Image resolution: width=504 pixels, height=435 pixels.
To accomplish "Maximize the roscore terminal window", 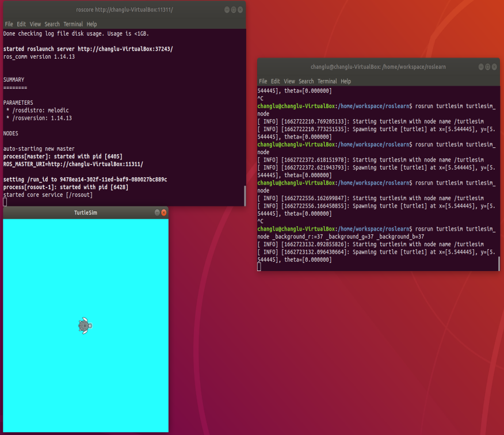I will [234, 10].
